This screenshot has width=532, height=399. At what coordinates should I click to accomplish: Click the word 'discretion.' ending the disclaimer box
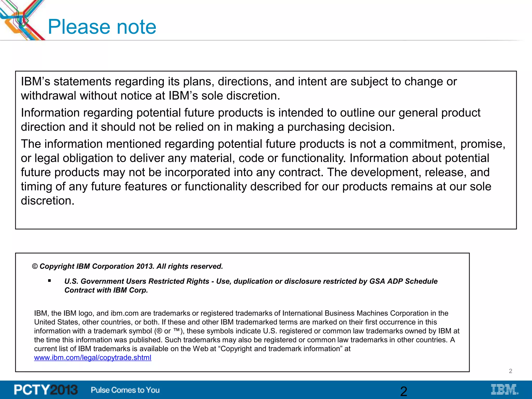[x=48, y=201]
